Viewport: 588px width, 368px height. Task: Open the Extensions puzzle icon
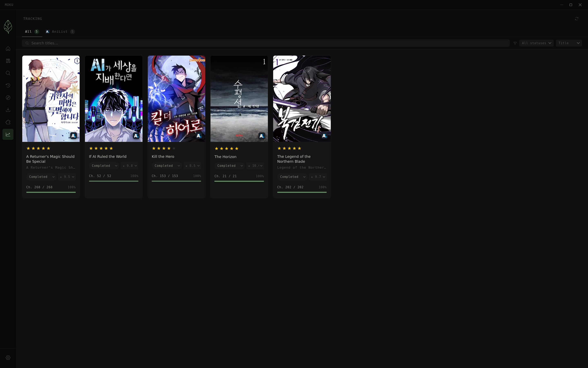(8, 122)
